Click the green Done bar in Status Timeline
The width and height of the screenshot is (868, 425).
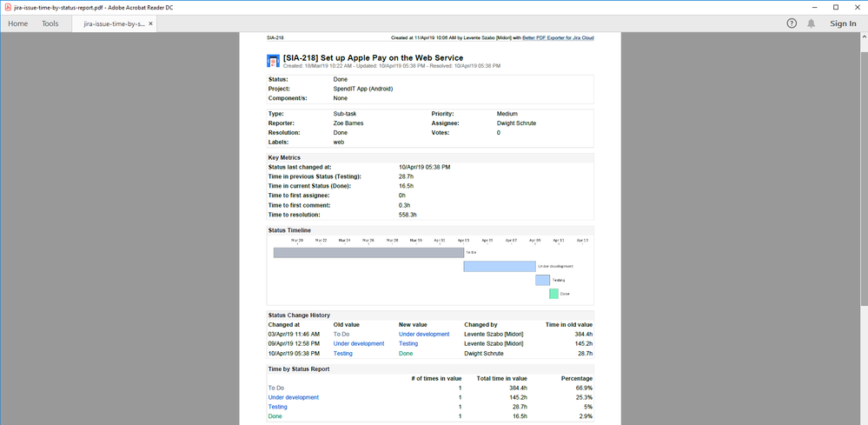coord(553,294)
